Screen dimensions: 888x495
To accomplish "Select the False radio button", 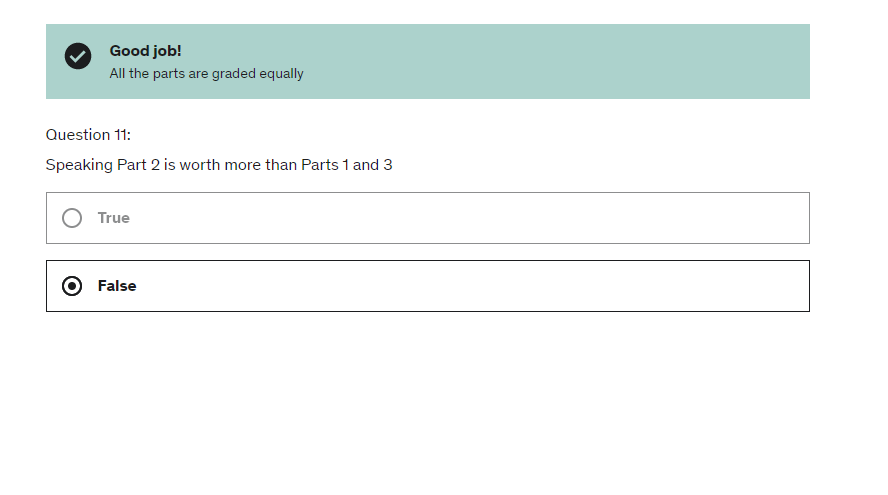I will click(x=72, y=286).
